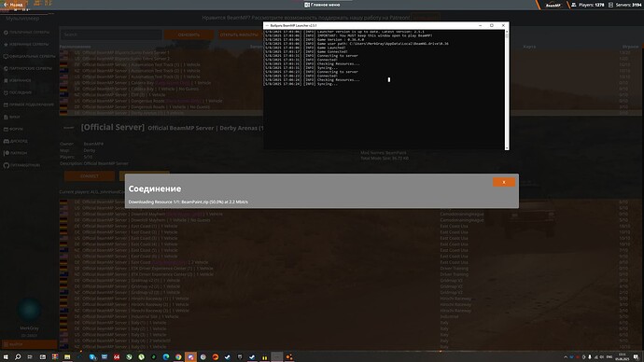This screenshot has width=644, height=362.
Task: Open the recent servers sidebar item
Action: 18,92
